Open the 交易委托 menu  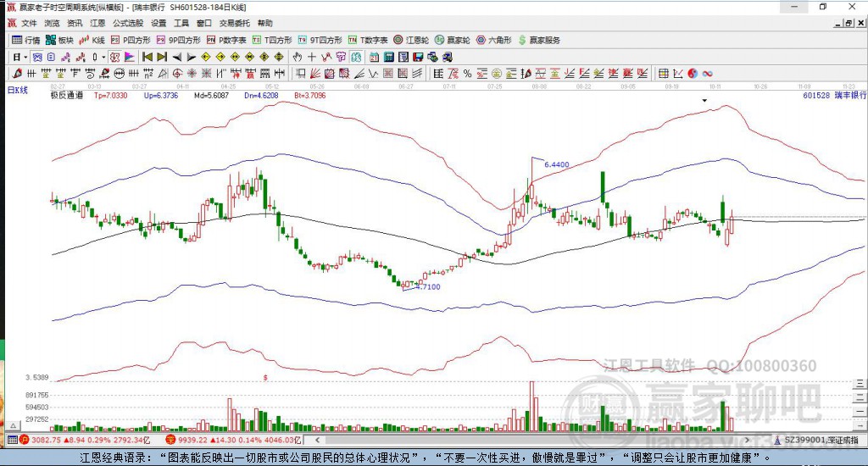click(x=235, y=23)
